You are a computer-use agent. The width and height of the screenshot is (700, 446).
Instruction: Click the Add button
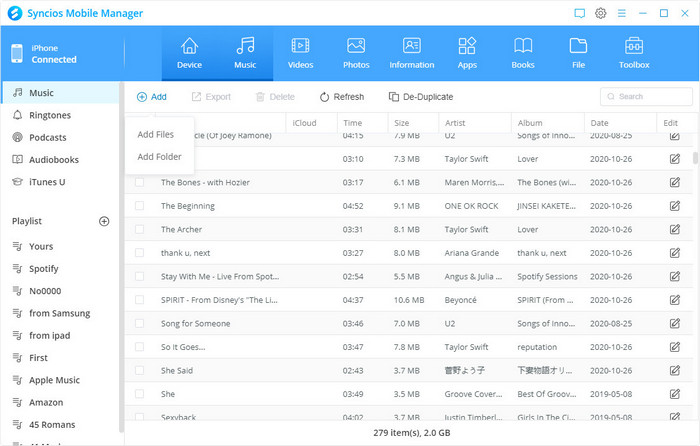click(x=152, y=97)
